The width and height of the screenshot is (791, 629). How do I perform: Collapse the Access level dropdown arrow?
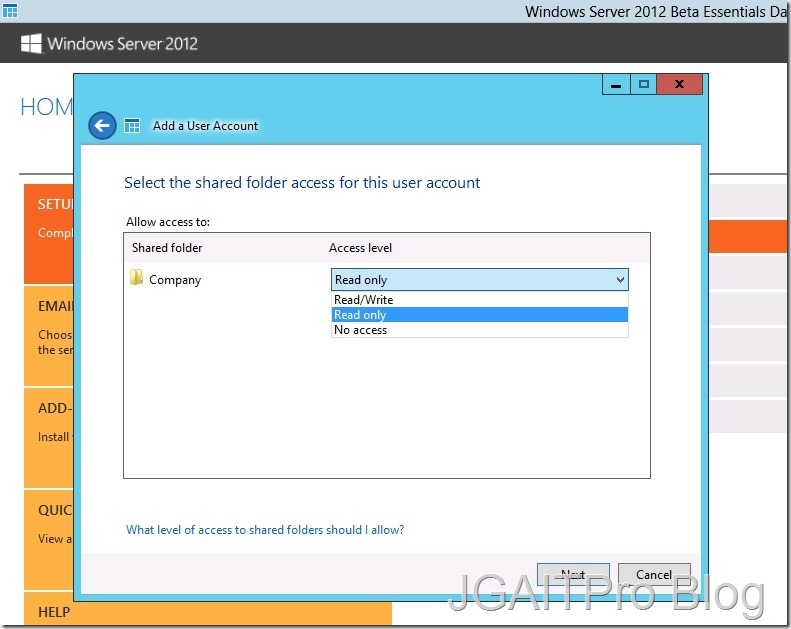click(620, 280)
